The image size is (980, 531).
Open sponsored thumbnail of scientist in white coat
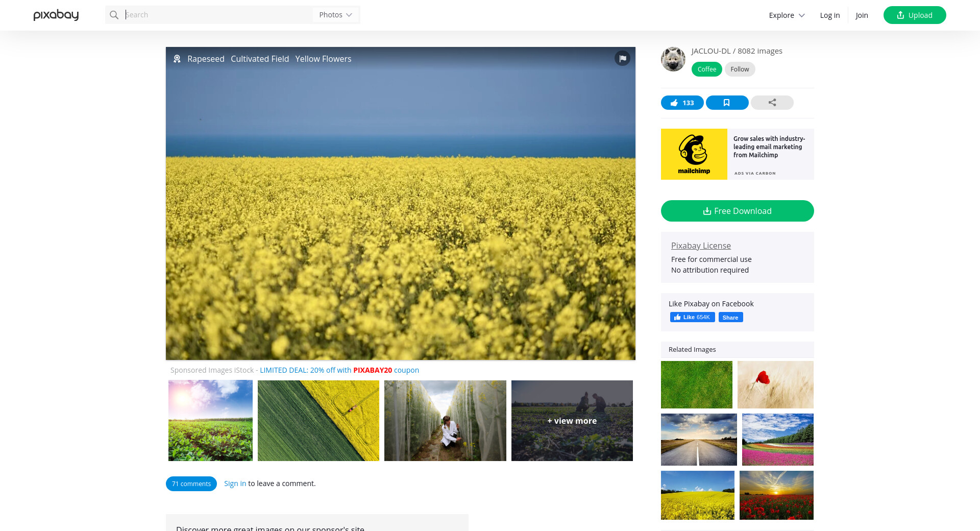point(445,421)
